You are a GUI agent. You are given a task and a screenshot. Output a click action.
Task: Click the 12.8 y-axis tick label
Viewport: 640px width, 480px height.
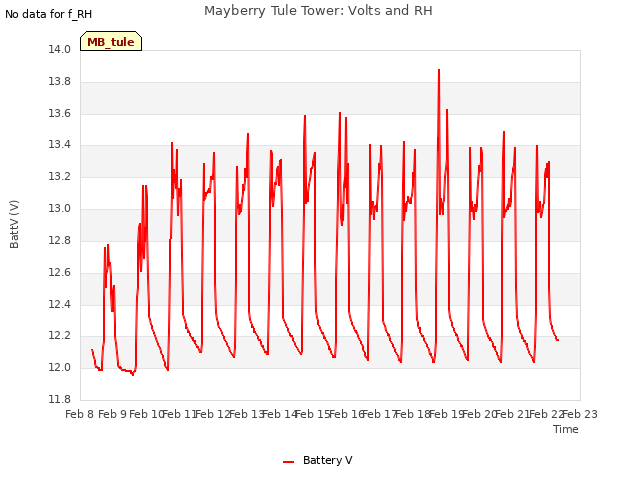click(x=60, y=240)
